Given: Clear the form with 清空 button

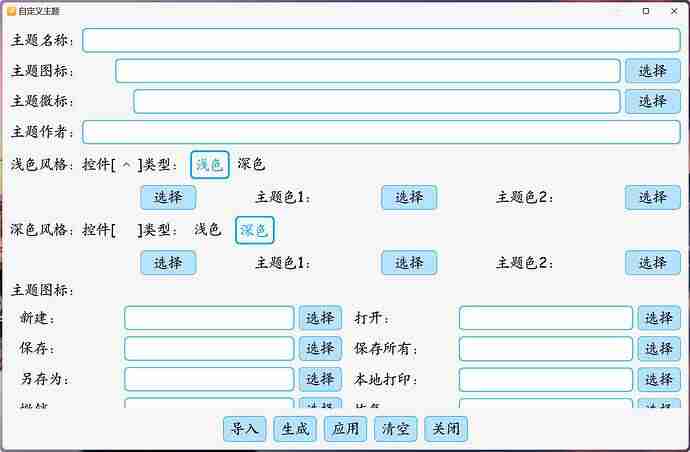Looking at the screenshot, I should point(396,429).
